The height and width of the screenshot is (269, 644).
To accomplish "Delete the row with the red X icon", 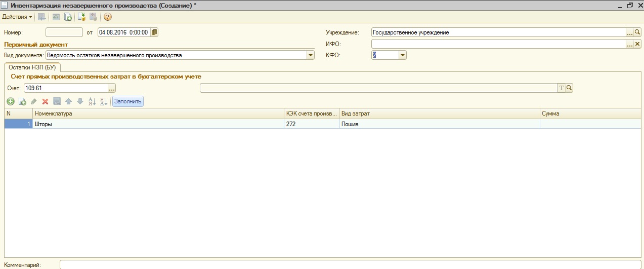I will click(45, 102).
